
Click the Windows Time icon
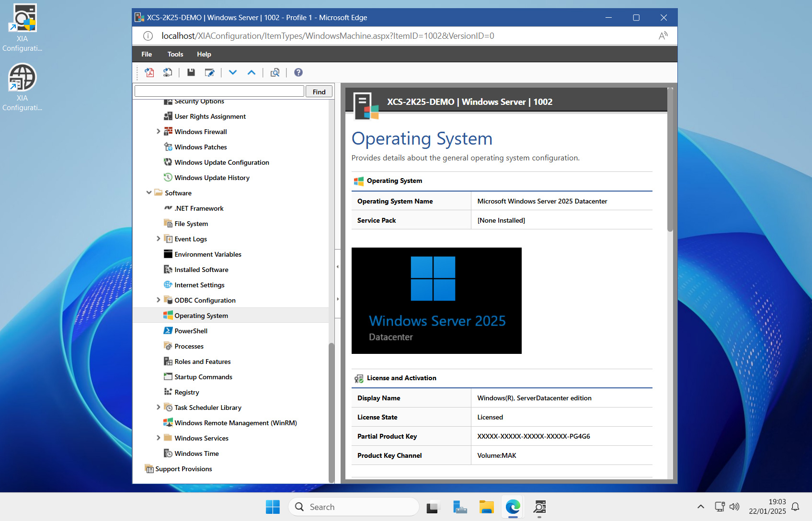point(168,453)
